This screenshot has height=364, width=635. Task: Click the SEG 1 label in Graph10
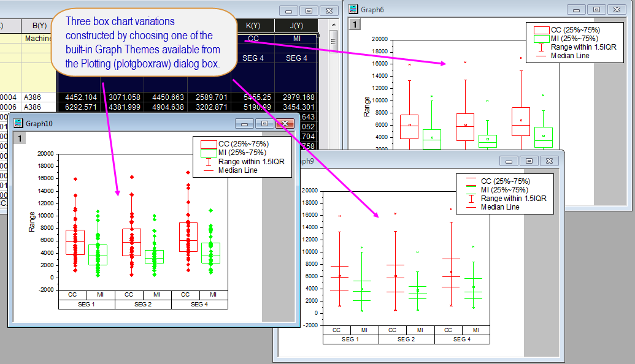pyautogui.click(x=86, y=305)
